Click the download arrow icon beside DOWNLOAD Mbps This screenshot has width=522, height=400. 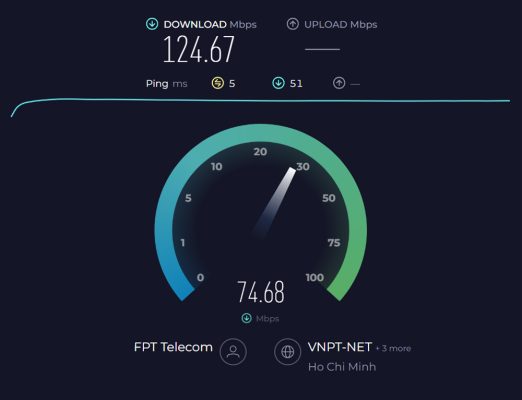[152, 24]
